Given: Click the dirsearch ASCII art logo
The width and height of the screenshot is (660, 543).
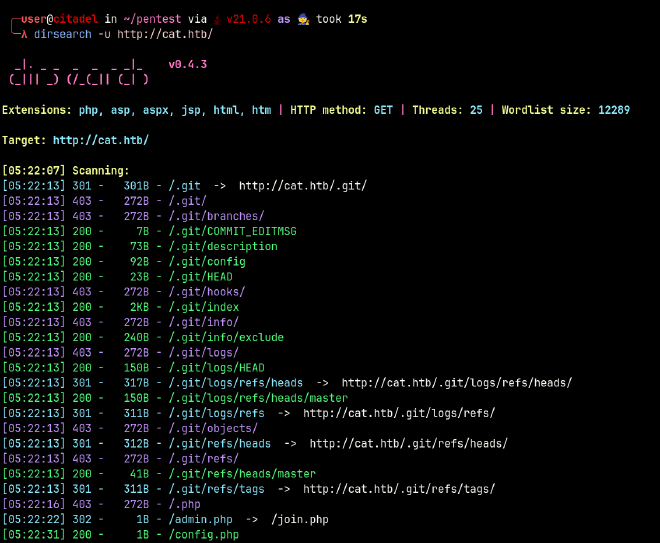Looking at the screenshot, I should click(79, 72).
